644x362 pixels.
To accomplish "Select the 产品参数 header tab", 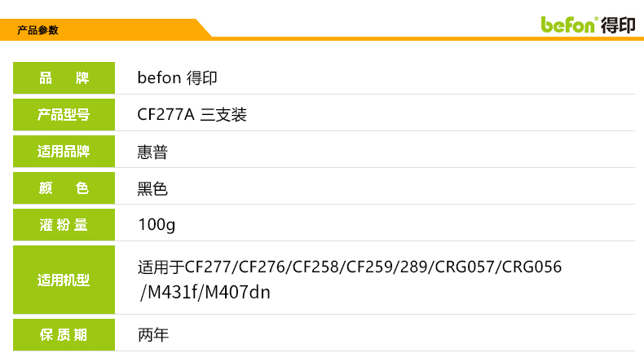I will pyautogui.click(x=38, y=30).
